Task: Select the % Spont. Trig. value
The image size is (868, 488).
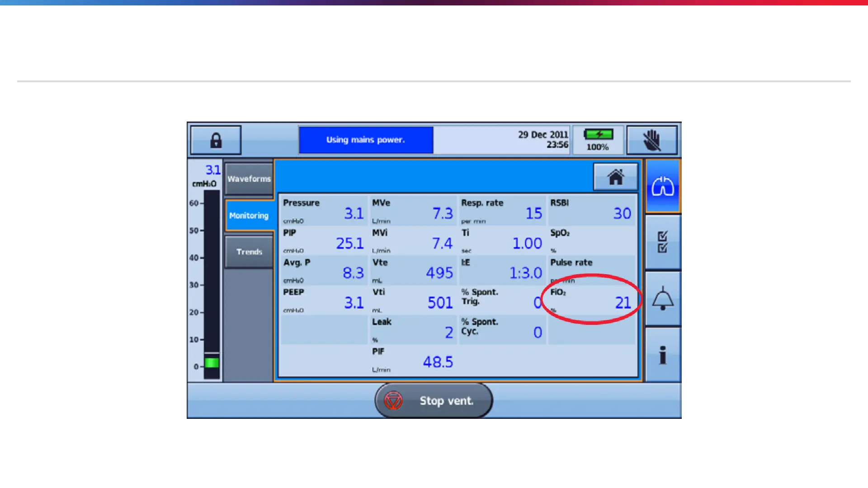Action: [x=502, y=300]
